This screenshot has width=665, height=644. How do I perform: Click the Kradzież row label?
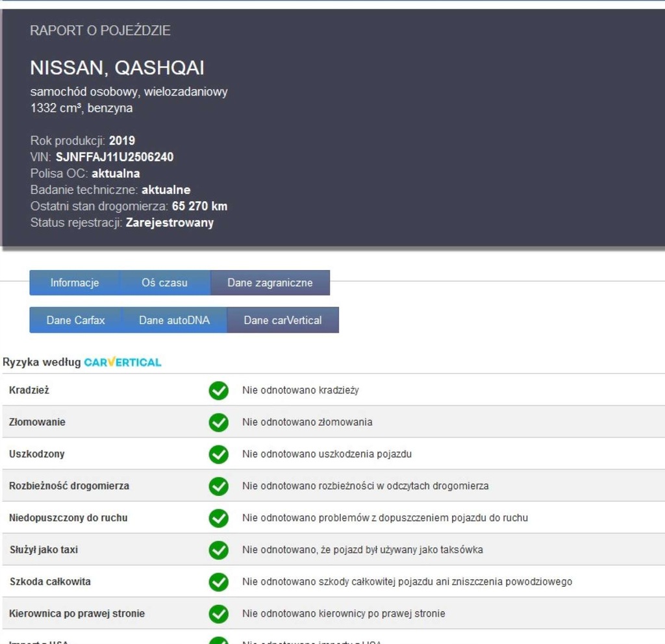(29, 390)
